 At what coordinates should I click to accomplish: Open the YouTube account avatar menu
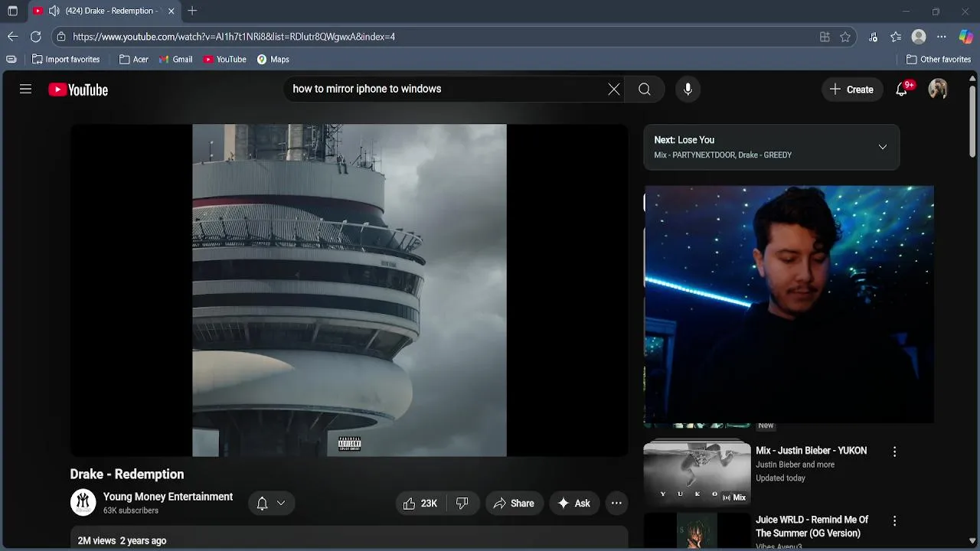click(938, 90)
